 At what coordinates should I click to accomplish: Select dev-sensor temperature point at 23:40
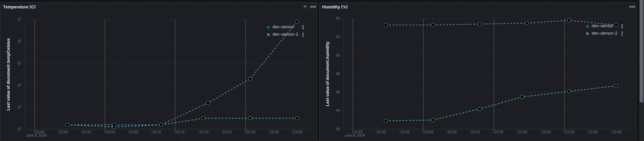tap(297, 118)
